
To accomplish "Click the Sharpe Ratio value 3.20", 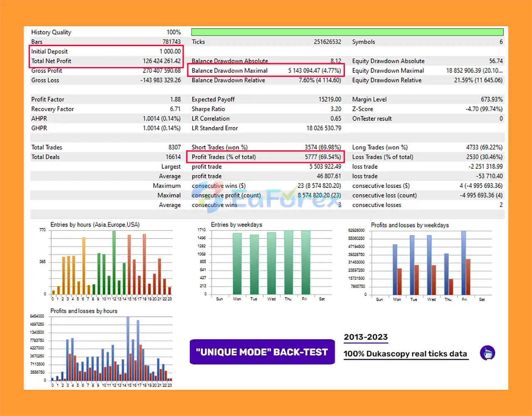I will click(x=335, y=109).
